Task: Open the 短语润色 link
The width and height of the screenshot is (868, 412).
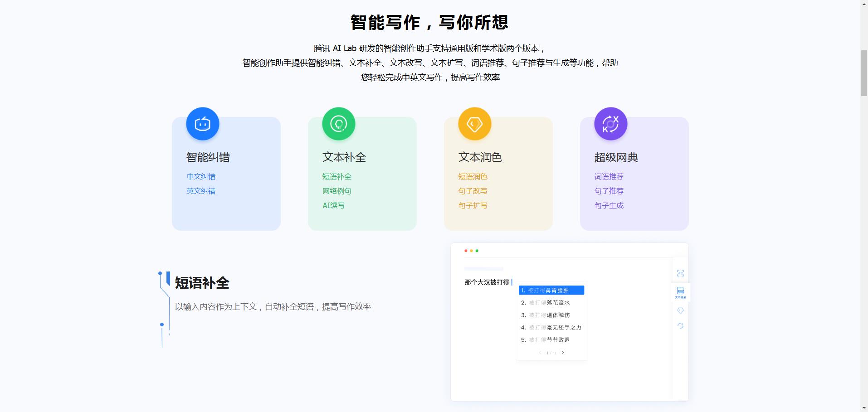Action: (473, 176)
